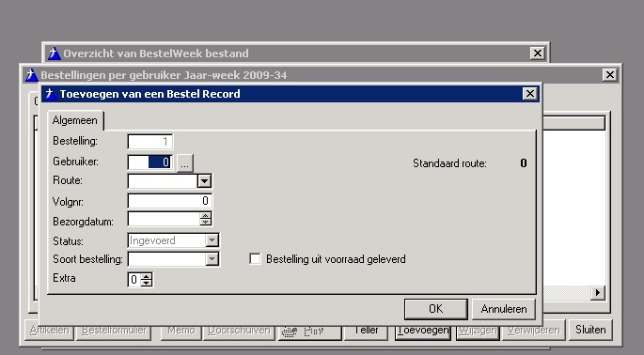Expand the Status dropdown arrow
Screen dimensions: 644x355
click(212, 240)
